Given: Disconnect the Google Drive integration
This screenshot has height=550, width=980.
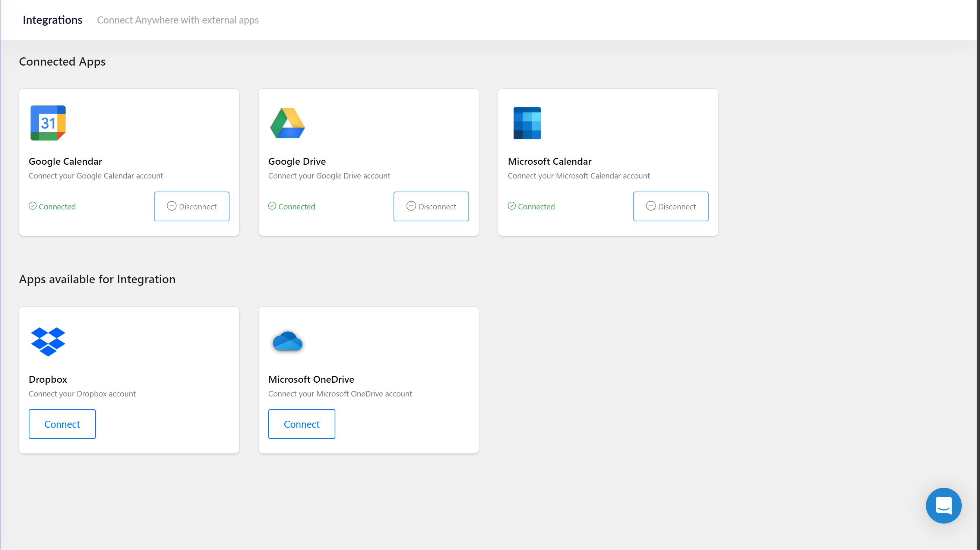Looking at the screenshot, I should (431, 206).
